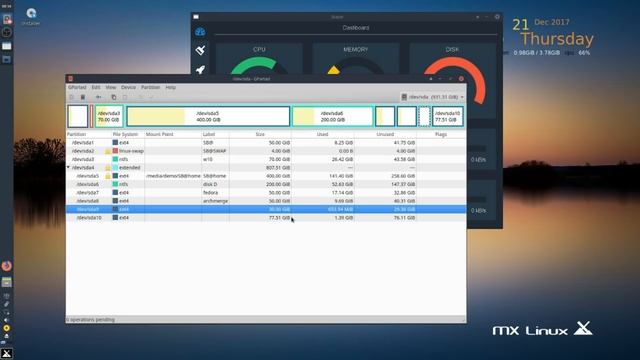
Task: Click the GParted window title-bar app icon
Action: click(70, 79)
